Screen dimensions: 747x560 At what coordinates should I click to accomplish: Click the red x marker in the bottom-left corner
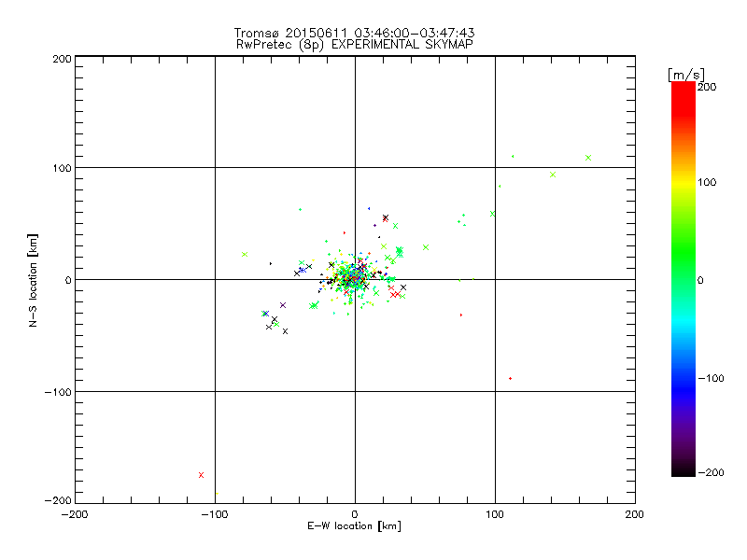tap(201, 475)
